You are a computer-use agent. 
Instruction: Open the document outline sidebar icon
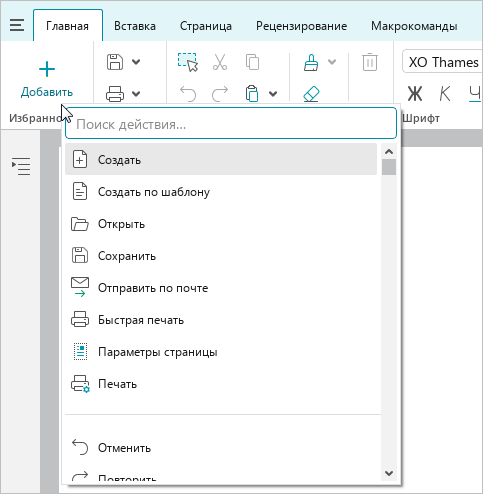(21, 166)
